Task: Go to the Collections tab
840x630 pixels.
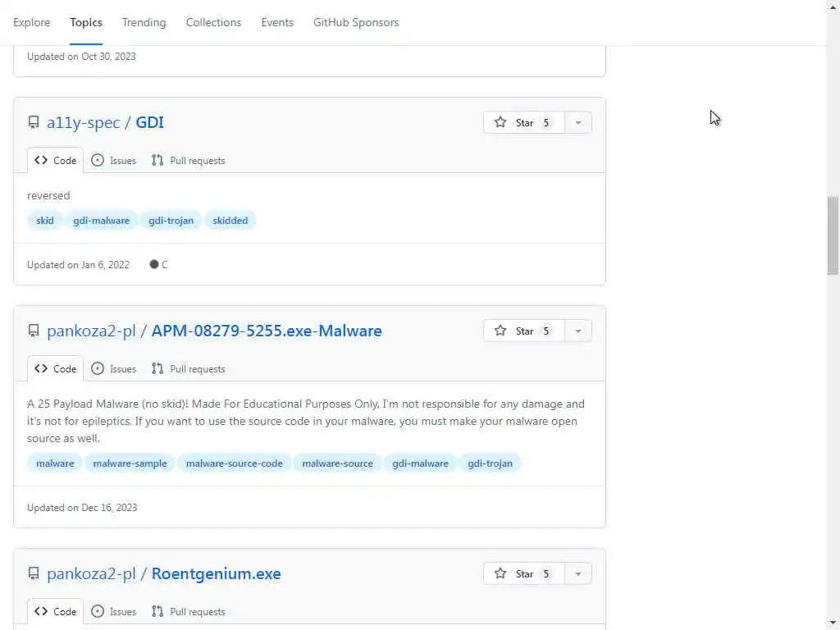Action: pos(213,22)
